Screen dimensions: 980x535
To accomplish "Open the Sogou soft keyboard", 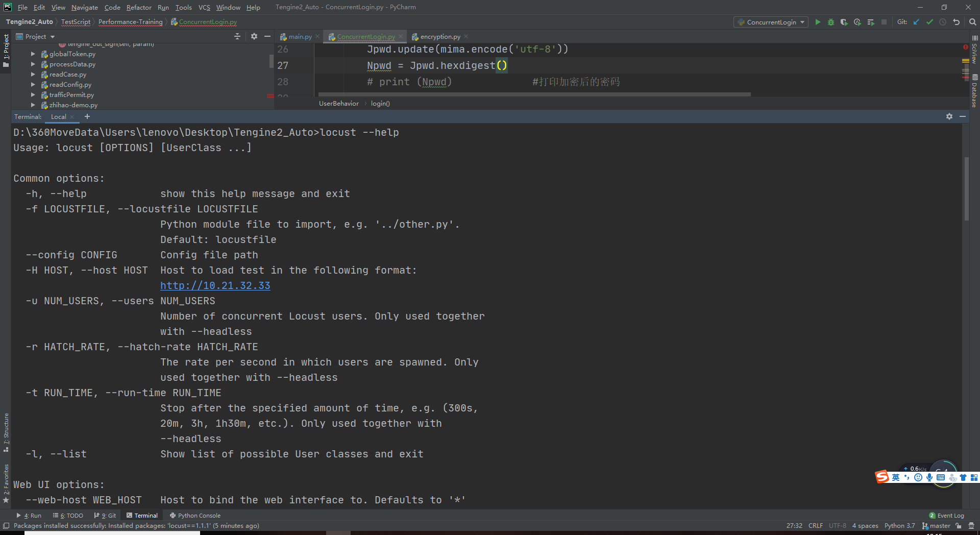I will [941, 477].
